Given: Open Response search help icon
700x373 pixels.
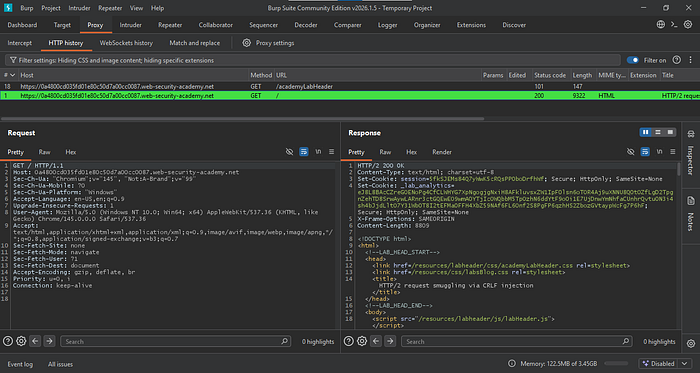Looking at the screenshot, I should click(349, 341).
